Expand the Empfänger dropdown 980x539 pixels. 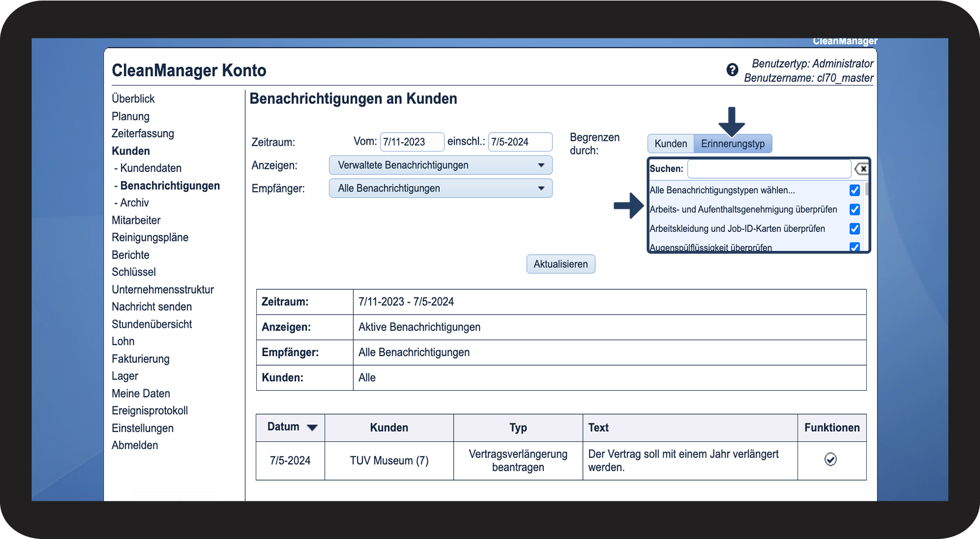pyautogui.click(x=441, y=188)
